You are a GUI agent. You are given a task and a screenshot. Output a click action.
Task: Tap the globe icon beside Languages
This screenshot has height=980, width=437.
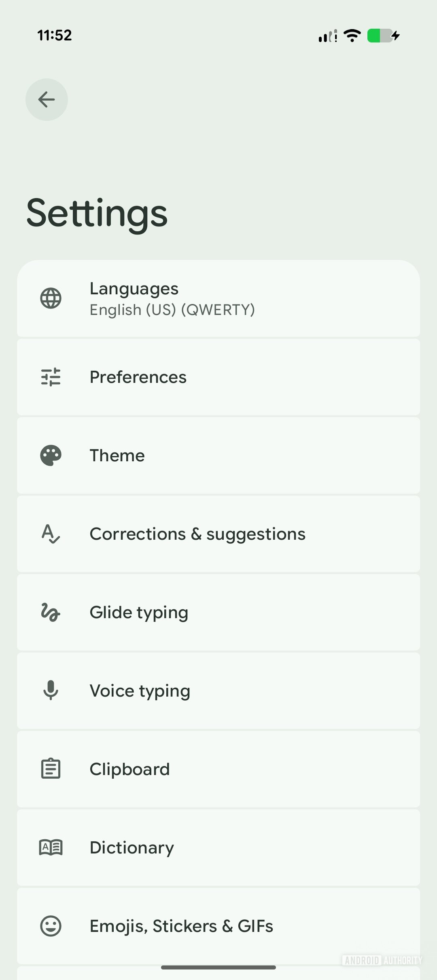pos(51,298)
